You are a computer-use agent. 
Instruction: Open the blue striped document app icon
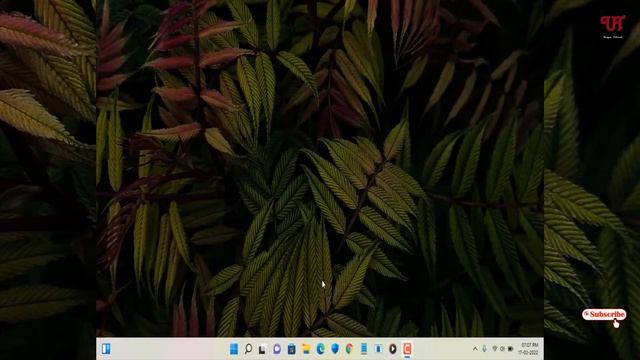click(364, 349)
